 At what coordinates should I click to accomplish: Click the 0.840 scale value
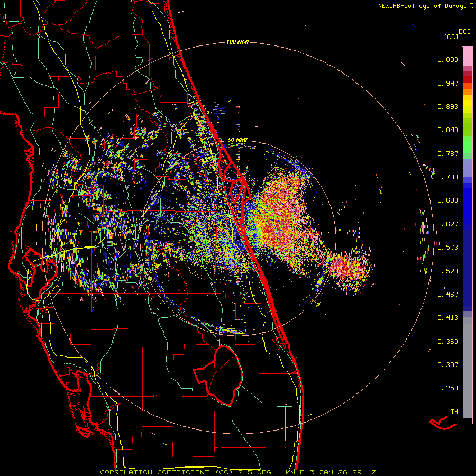click(448, 130)
